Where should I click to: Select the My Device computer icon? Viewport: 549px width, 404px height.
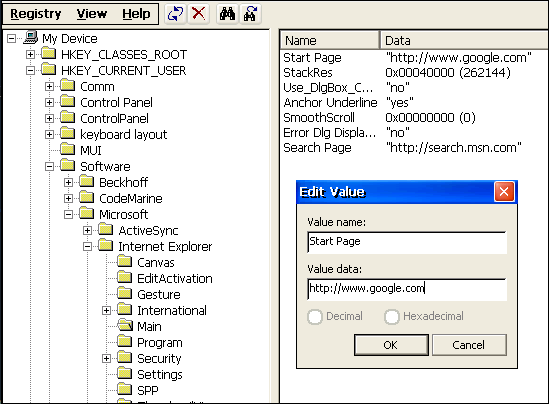coord(30,38)
